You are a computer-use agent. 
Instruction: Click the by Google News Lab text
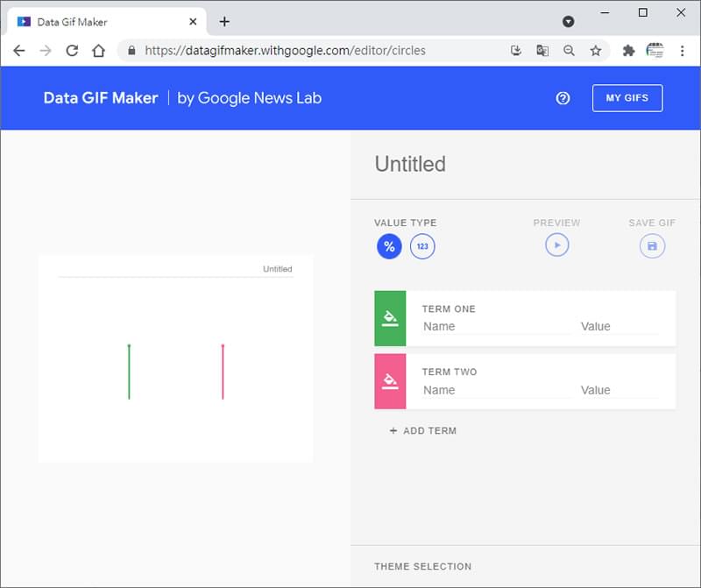click(x=250, y=98)
